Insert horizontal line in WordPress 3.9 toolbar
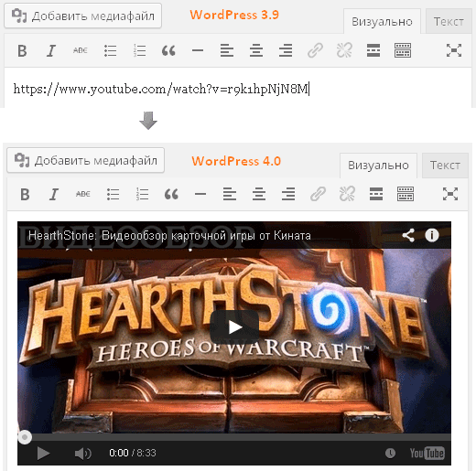The height and width of the screenshot is (471, 476). pos(198,50)
